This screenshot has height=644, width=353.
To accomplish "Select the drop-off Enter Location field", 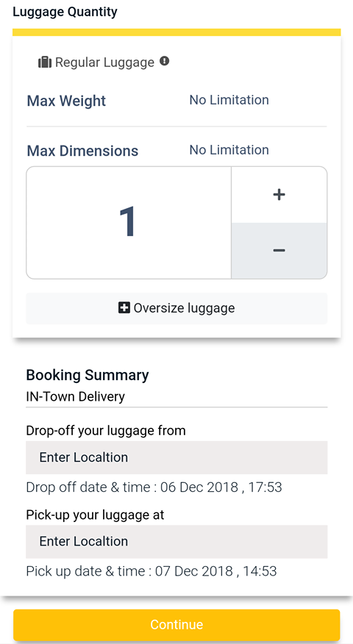I will [176, 457].
